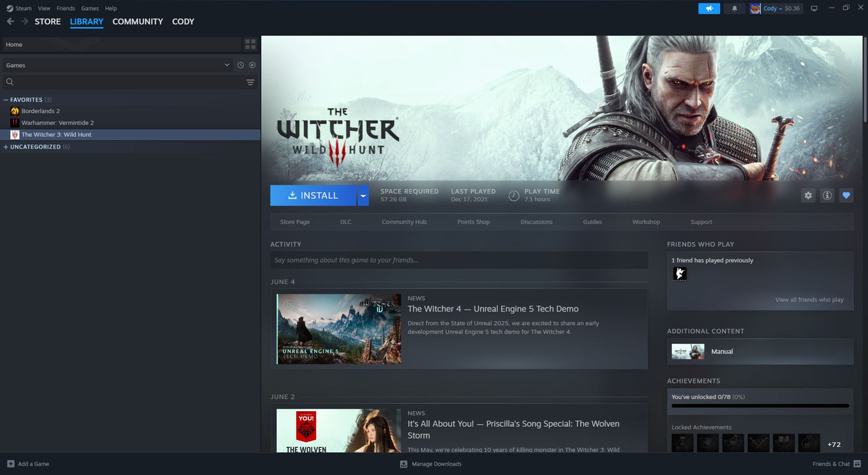868x475 pixels.
Task: Show recent games clock filter
Action: coord(241,65)
